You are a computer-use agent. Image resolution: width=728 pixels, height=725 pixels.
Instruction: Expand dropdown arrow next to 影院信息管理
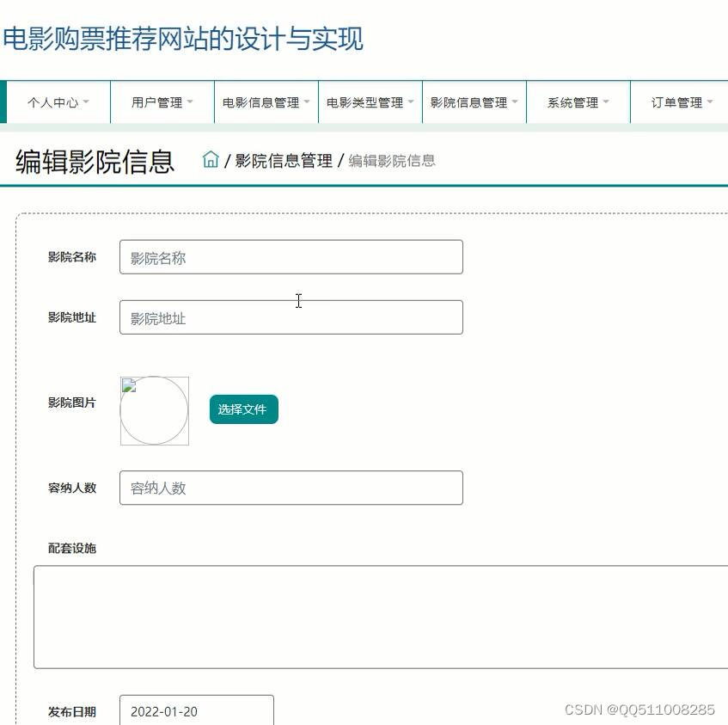click(515, 101)
